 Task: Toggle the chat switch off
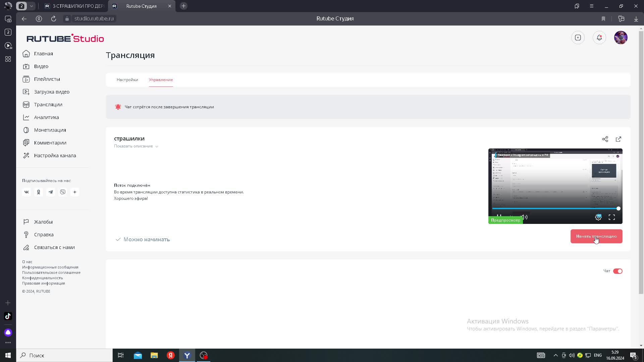(618, 271)
